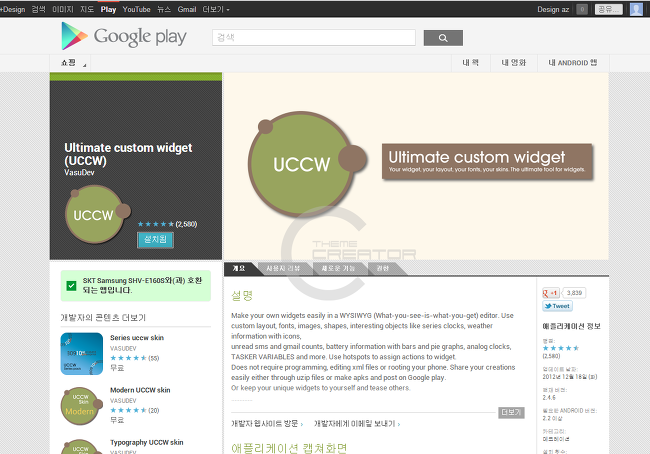Click the rating stars in application info

click(560, 348)
